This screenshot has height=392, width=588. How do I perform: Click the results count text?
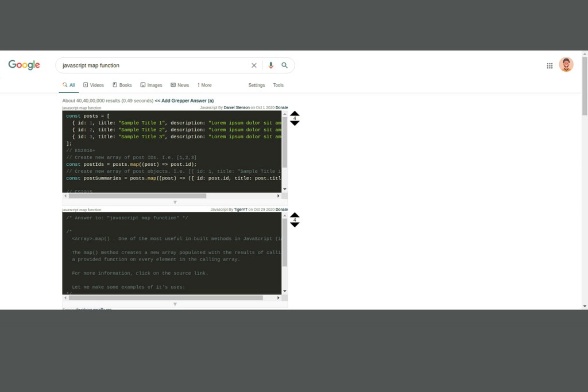[108, 100]
